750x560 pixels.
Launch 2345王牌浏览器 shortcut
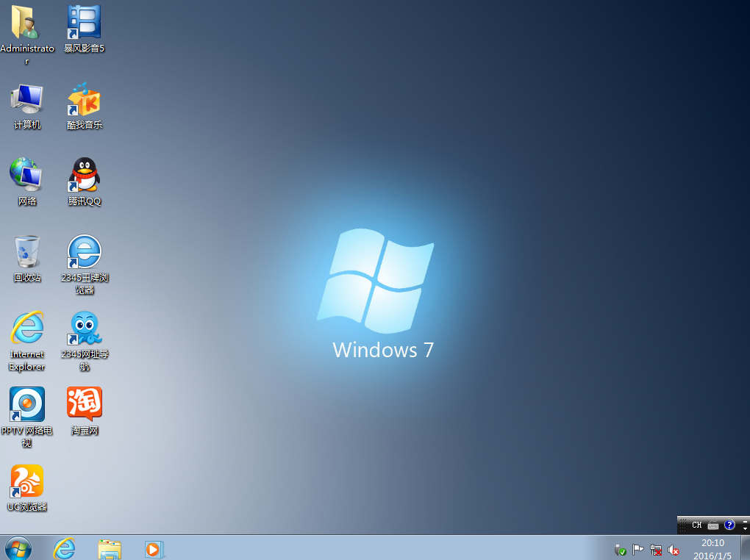84,264
